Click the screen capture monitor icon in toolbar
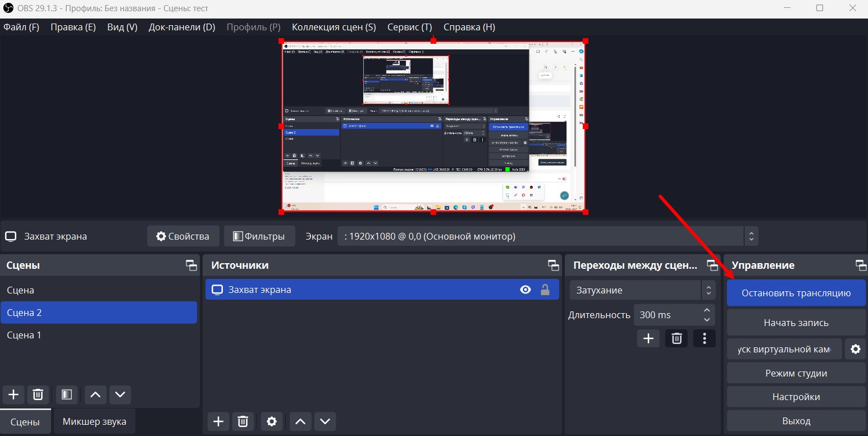This screenshot has height=436, width=868. (11, 236)
